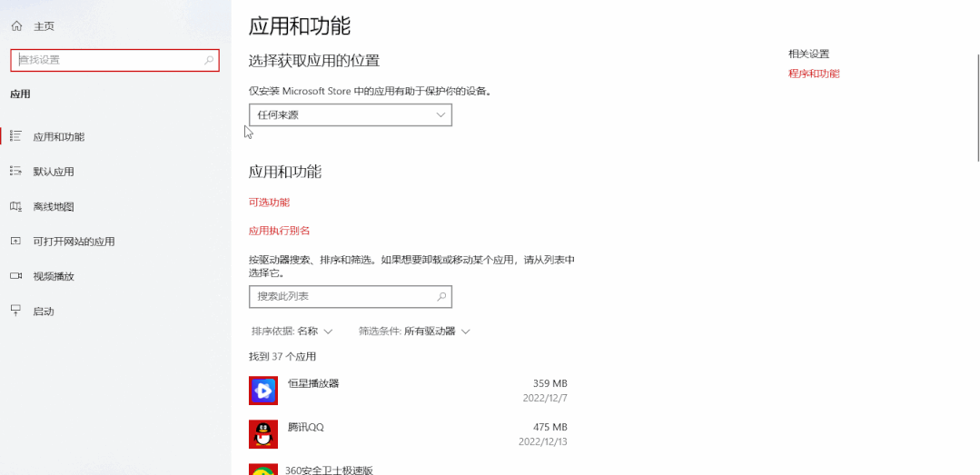Image resolution: width=980 pixels, height=475 pixels.
Task: Select 应用和功能 in the sidebar
Action: coord(59,136)
